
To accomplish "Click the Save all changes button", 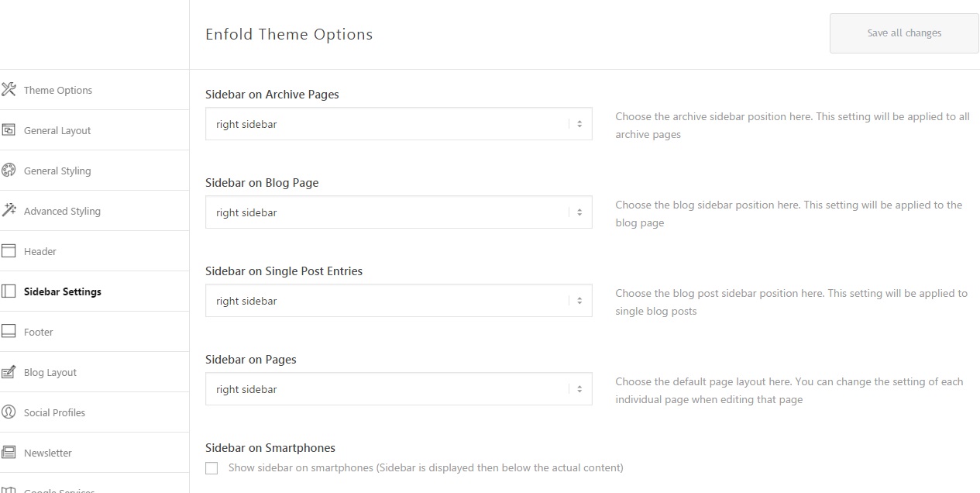I will [904, 33].
